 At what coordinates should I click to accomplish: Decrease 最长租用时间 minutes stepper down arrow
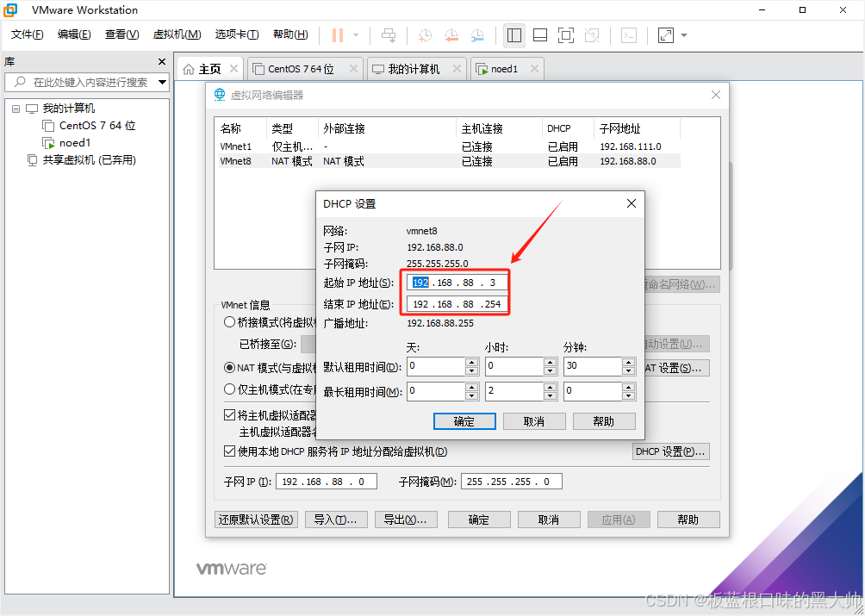click(x=628, y=396)
